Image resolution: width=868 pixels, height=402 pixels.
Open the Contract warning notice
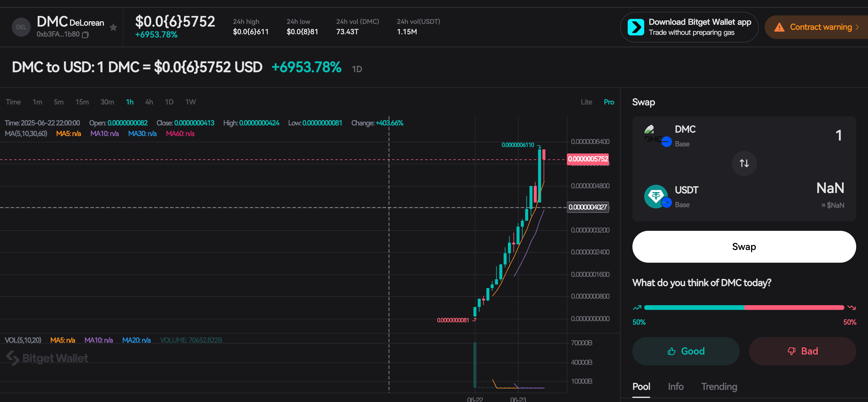[x=816, y=27]
